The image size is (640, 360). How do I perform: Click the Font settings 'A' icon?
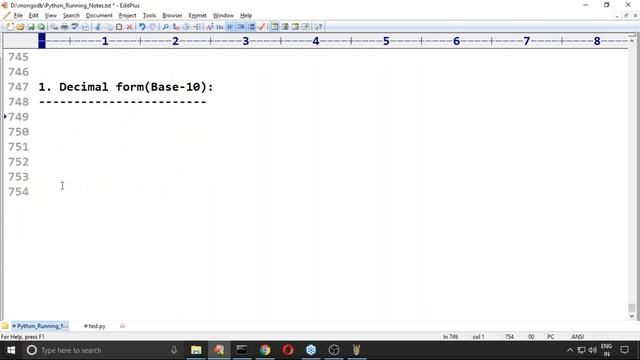pos(209,27)
